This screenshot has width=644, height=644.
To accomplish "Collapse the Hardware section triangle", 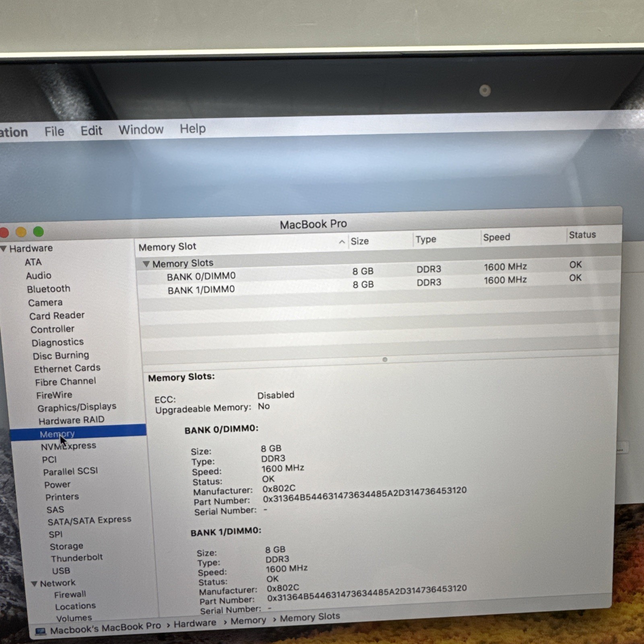I will (x=4, y=249).
